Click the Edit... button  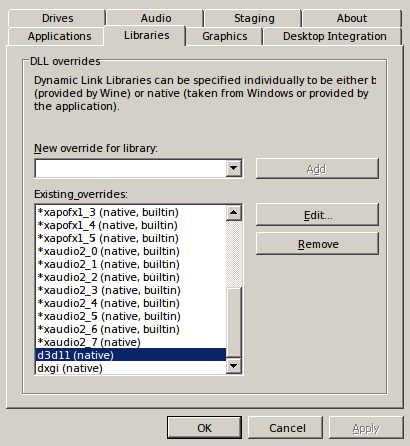317,215
